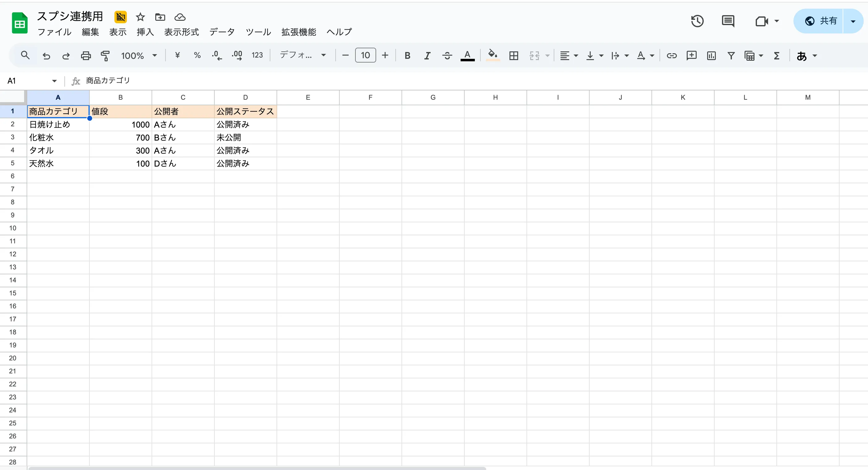Open the 100% zoom dropdown
The width and height of the screenshot is (868, 470).
pyautogui.click(x=139, y=56)
